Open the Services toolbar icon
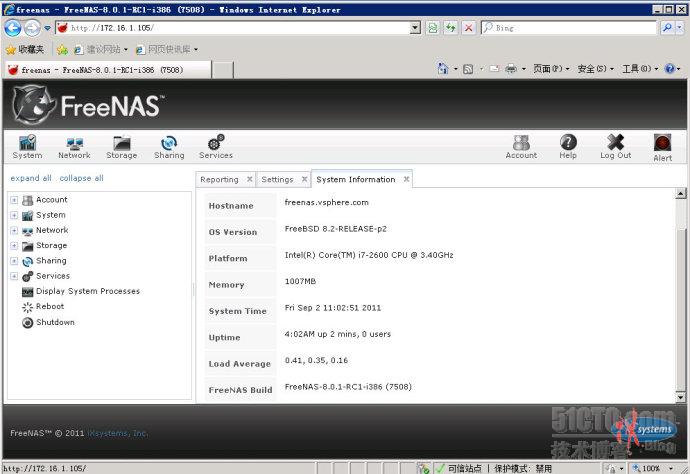This screenshot has width=690, height=474. [x=216, y=147]
